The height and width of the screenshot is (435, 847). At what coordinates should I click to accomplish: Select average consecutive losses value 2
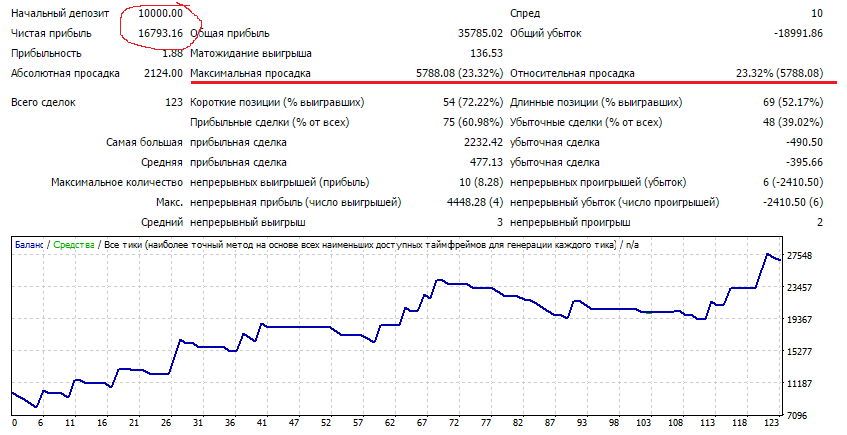820,222
